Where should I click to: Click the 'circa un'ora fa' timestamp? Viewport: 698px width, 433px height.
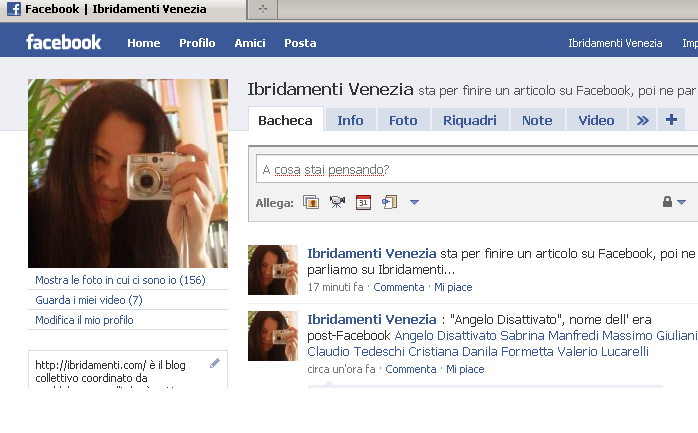point(341,369)
